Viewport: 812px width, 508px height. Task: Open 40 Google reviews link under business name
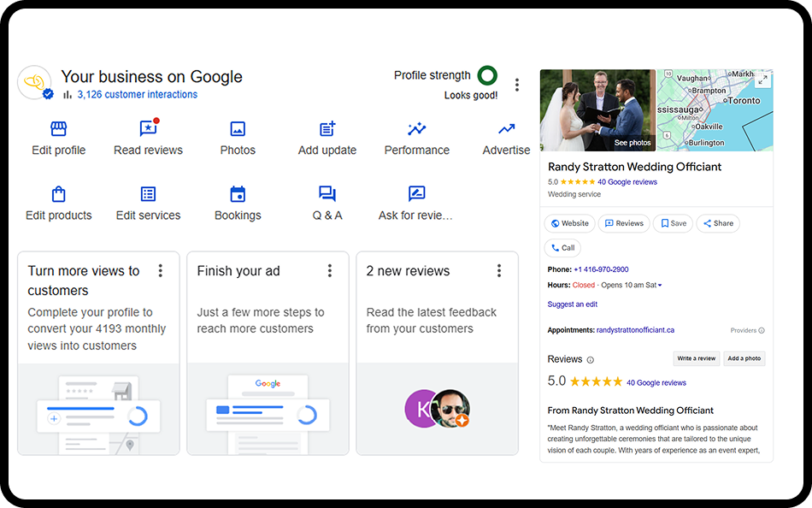click(627, 182)
